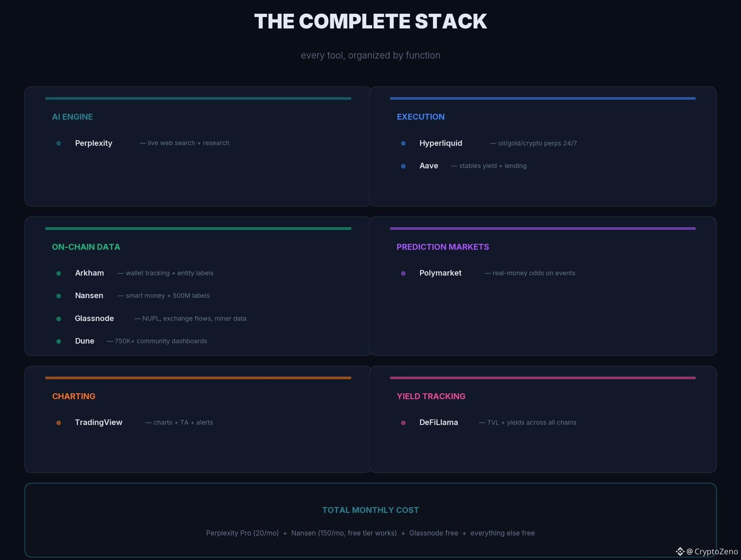
Task: Click the purple bullet next to Polymarket
Action: pos(403,274)
